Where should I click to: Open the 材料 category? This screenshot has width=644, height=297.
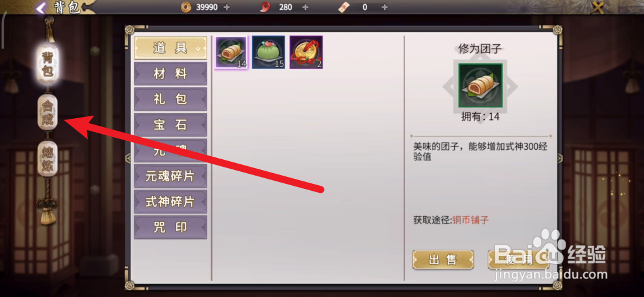[170, 74]
